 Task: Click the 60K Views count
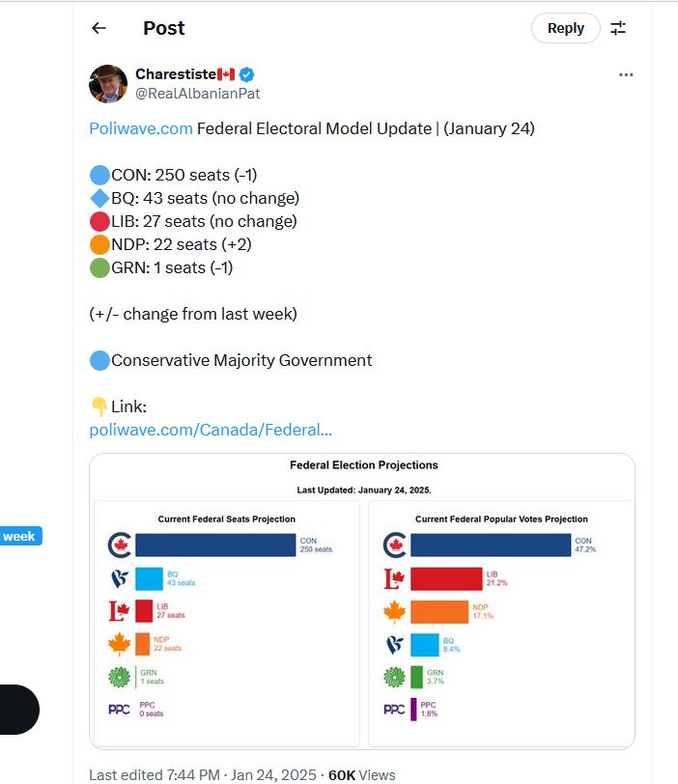[x=361, y=774]
